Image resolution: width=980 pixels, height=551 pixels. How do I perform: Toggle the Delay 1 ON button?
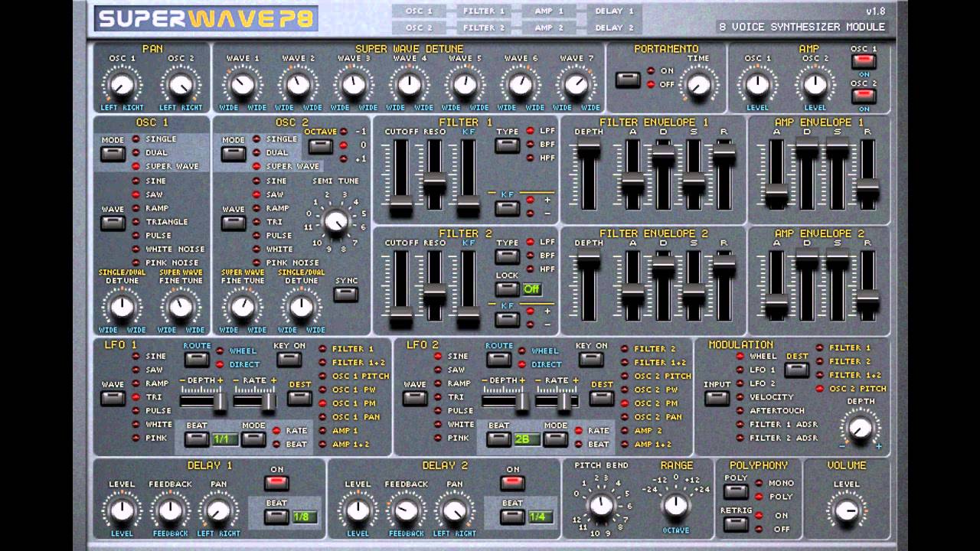[276, 484]
